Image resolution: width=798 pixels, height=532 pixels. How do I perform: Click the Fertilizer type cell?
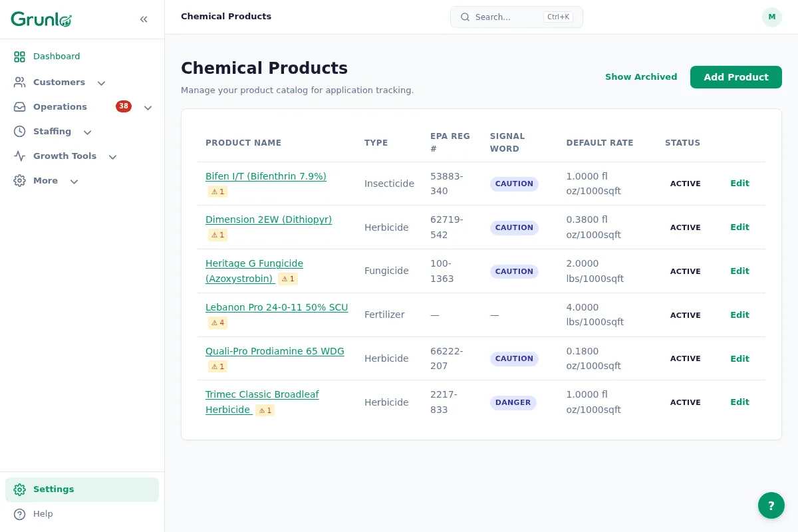click(x=384, y=315)
